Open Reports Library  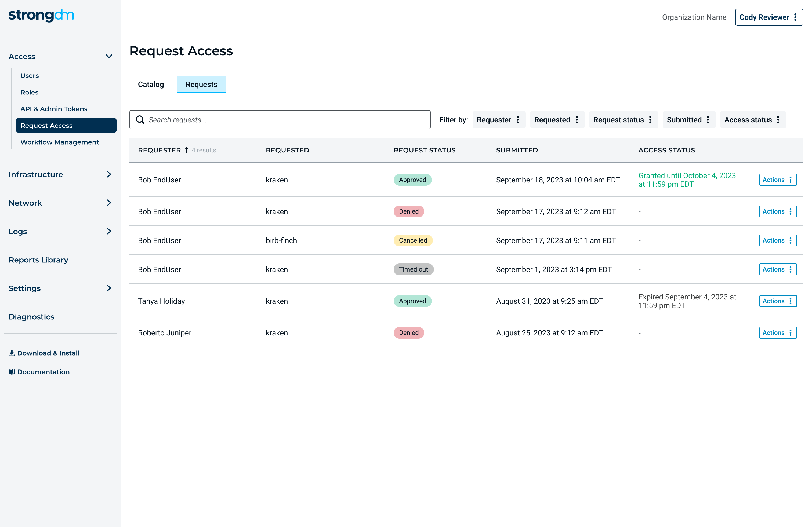38,260
